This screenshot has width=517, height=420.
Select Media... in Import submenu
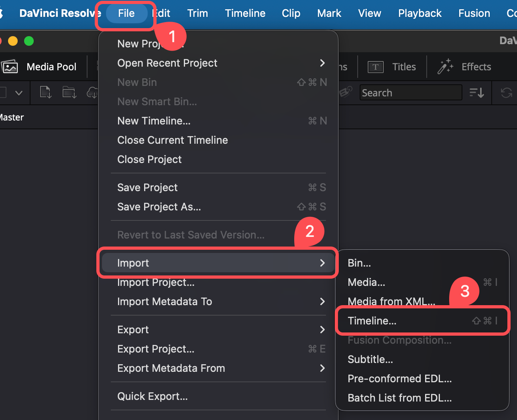tap(422, 282)
